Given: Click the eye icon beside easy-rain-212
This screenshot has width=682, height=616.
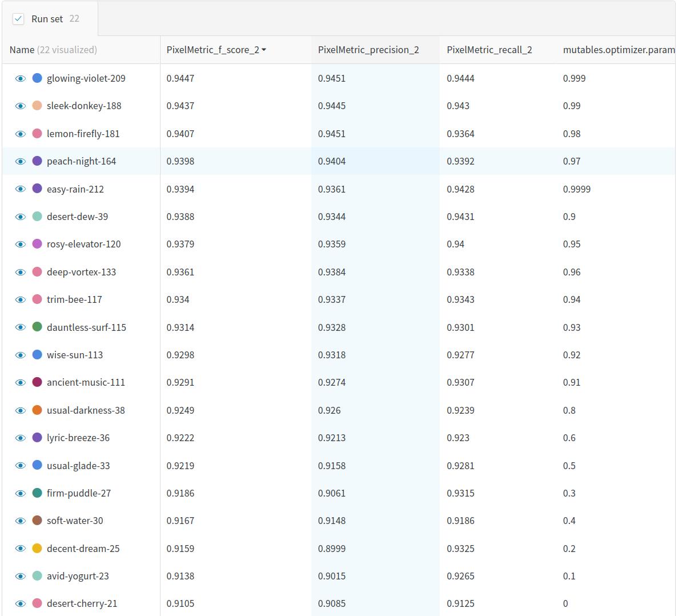Looking at the screenshot, I should (21, 189).
